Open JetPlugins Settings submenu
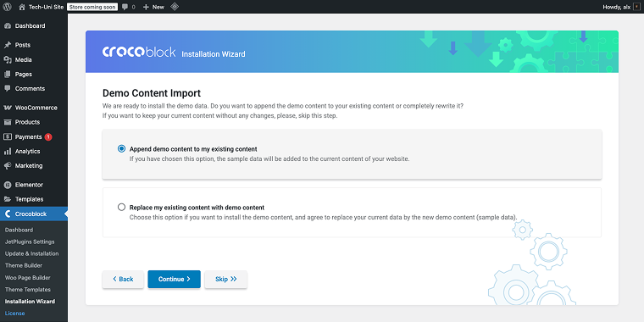Screen dimensions: 644x322 [x=30, y=241]
